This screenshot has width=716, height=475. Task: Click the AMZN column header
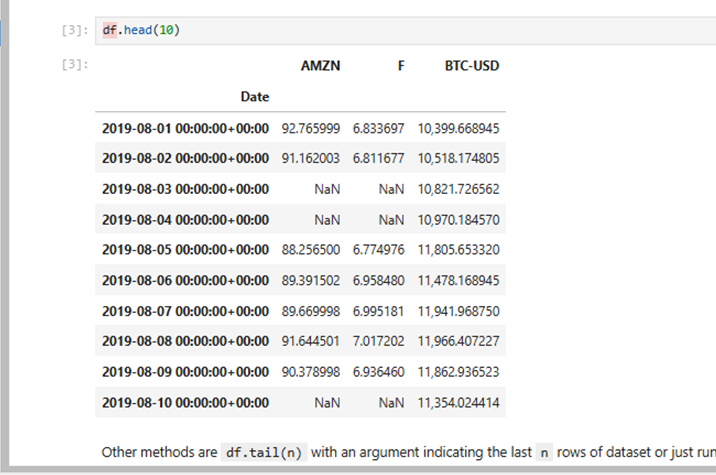coord(321,66)
